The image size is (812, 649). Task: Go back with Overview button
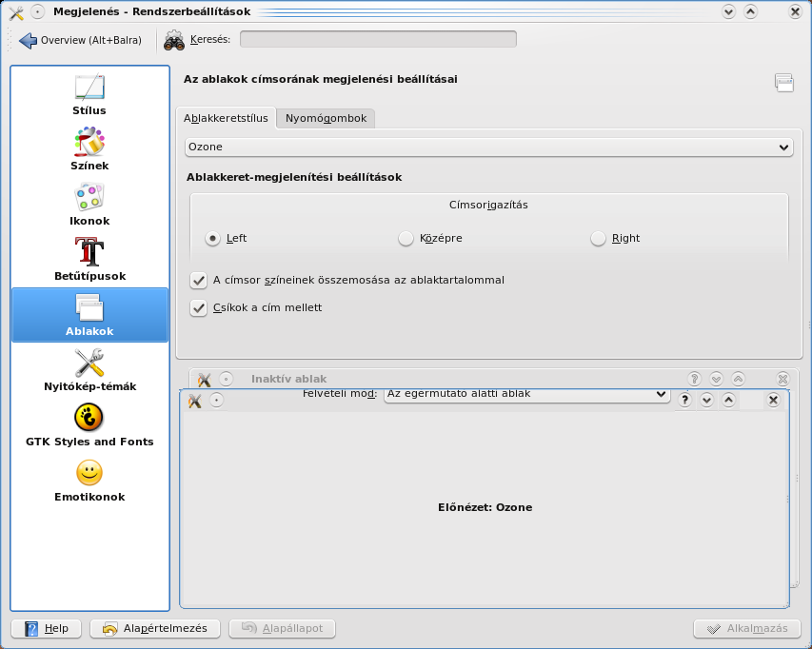(80, 40)
